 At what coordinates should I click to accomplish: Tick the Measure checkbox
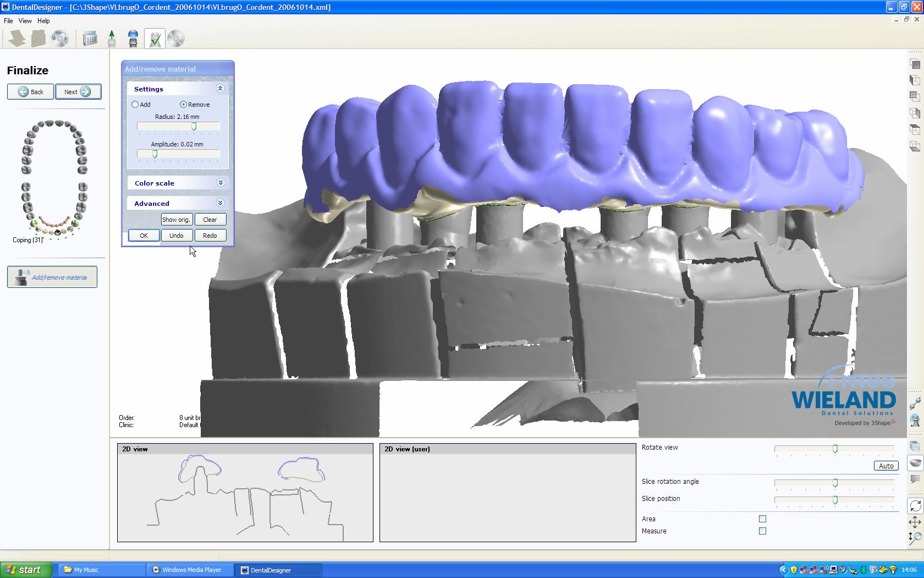click(x=762, y=531)
